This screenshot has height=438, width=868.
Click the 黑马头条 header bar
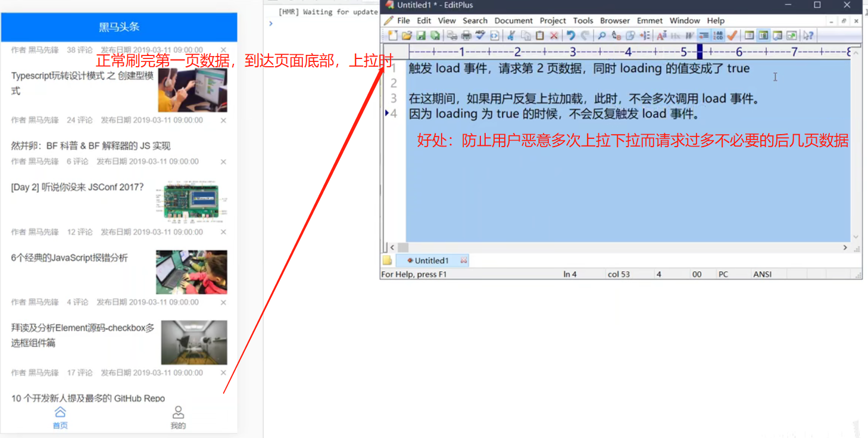pos(119,27)
